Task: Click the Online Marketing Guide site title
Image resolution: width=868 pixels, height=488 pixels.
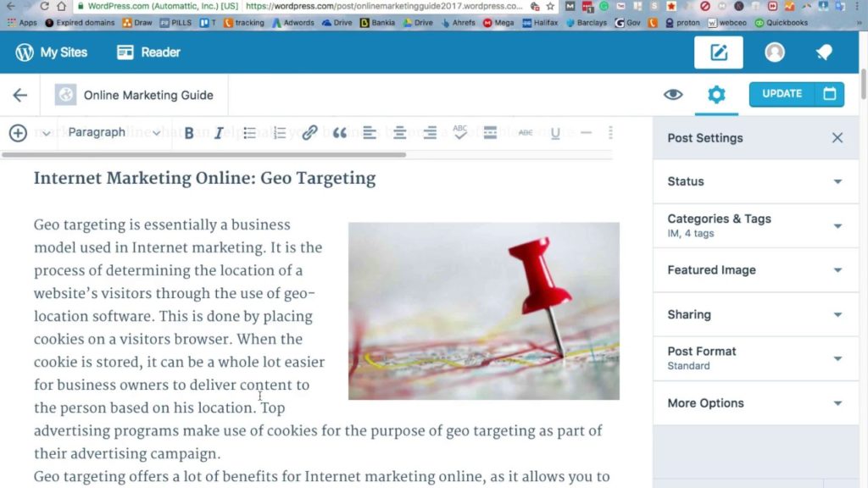Action: click(x=148, y=95)
